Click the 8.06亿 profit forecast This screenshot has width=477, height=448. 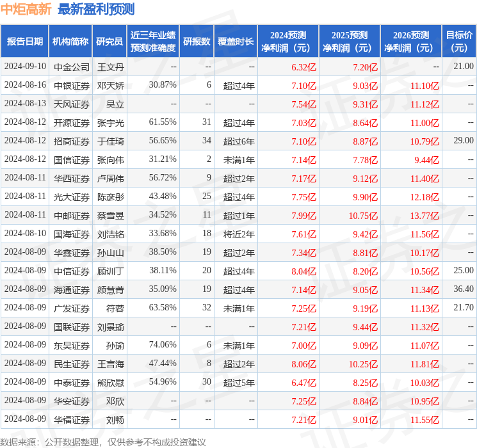304,364
